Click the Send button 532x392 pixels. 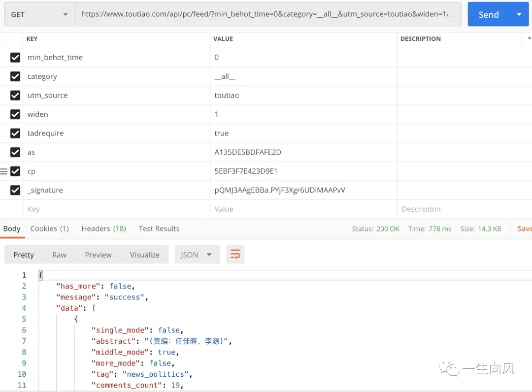[488, 14]
